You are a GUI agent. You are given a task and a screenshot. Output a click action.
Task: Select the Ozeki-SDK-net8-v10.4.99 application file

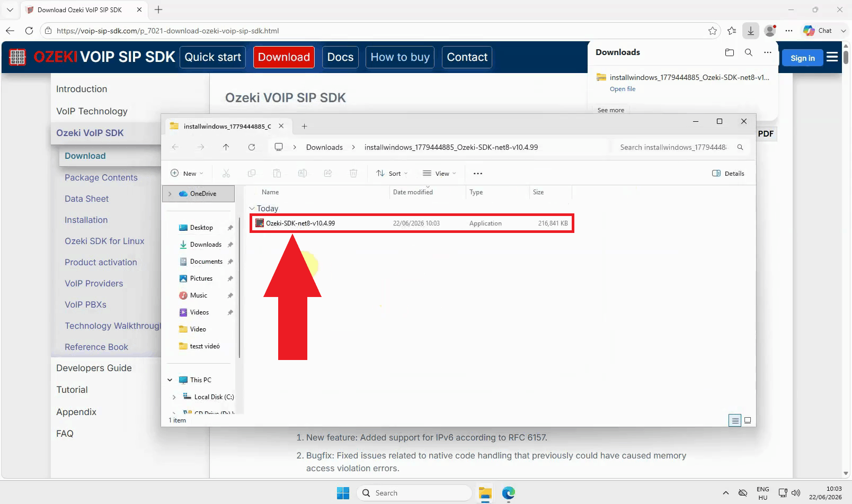[x=412, y=223]
